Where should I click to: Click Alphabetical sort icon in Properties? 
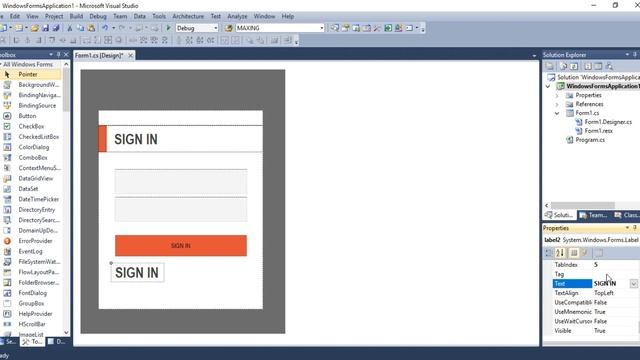pyautogui.click(x=560, y=253)
